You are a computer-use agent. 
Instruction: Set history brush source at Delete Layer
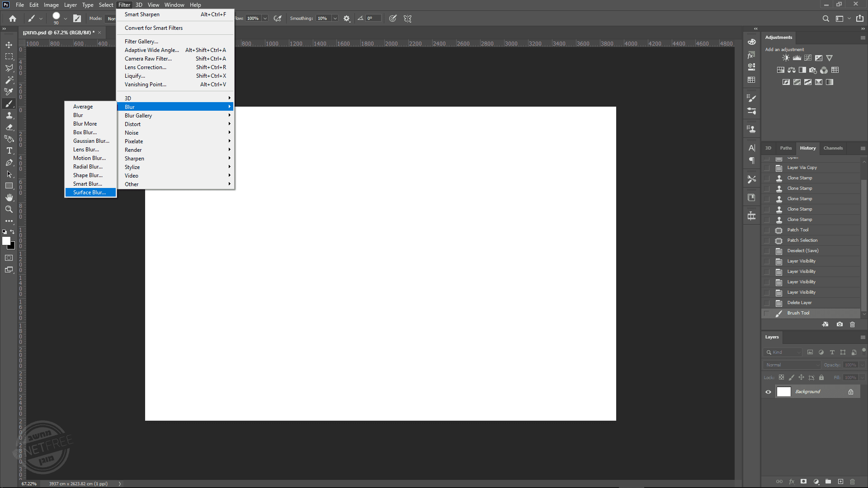(x=767, y=303)
